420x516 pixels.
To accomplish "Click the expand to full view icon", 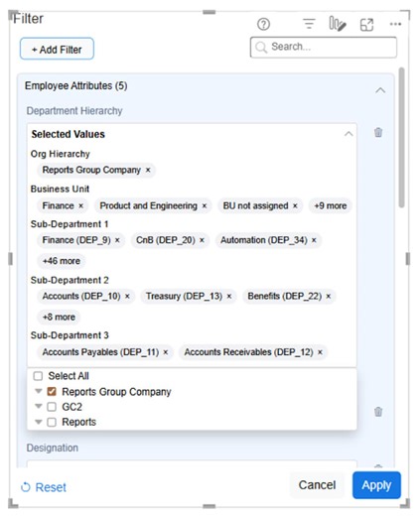I will click(x=366, y=25).
